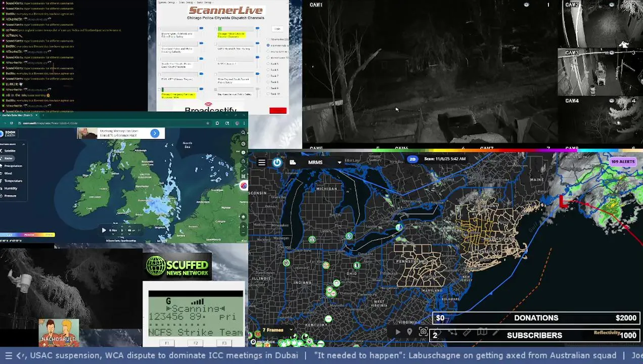Viewport: 643px width, 364px height.
Task: Click the 109 ALERTS badge
Action: 623,162
